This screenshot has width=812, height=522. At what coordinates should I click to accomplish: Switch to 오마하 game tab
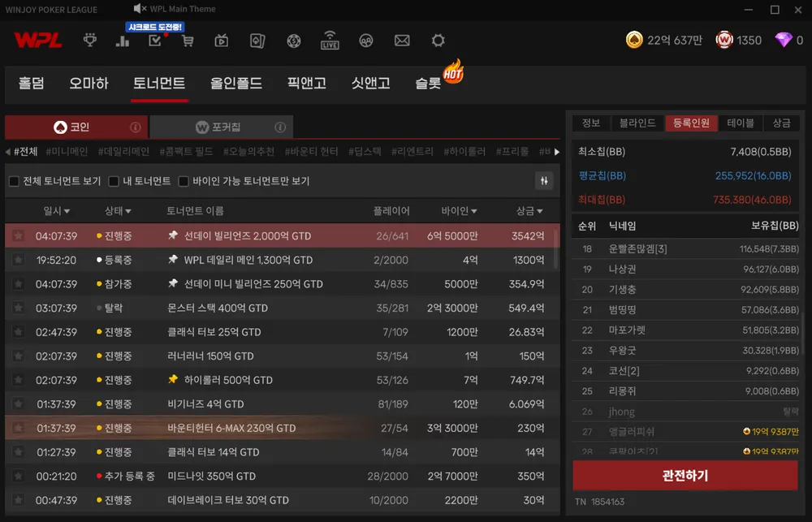pyautogui.click(x=89, y=83)
